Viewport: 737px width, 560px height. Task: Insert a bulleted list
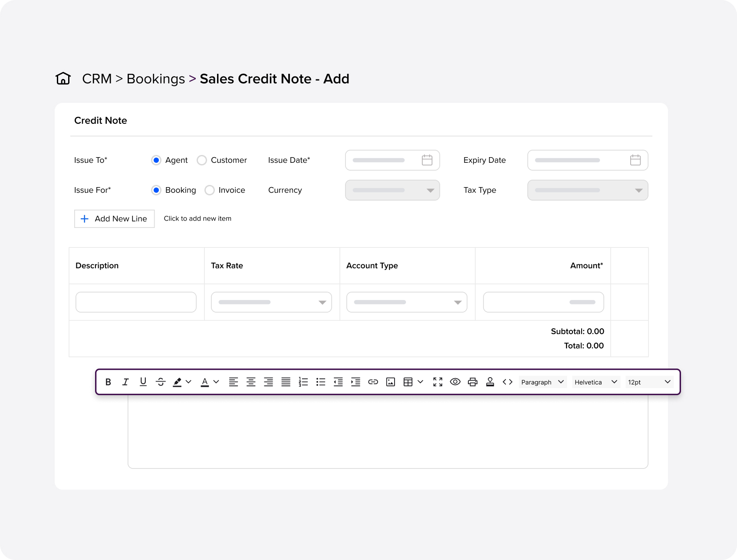click(321, 382)
